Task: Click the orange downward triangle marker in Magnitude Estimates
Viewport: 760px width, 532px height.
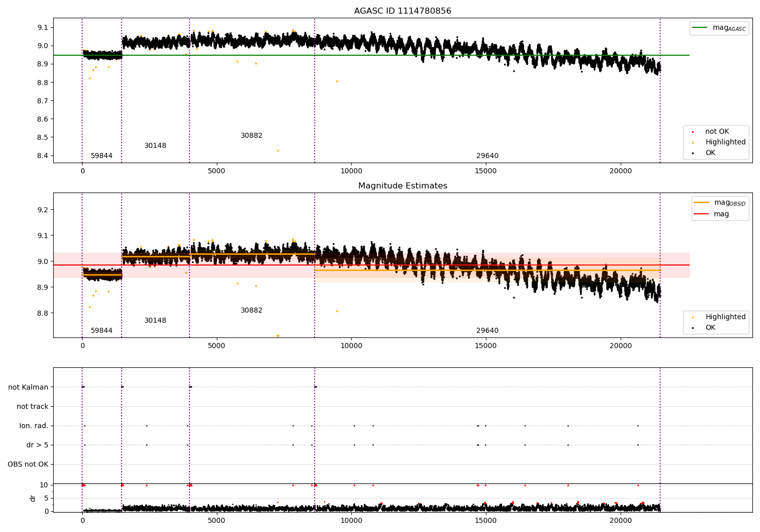Action: coord(278,335)
